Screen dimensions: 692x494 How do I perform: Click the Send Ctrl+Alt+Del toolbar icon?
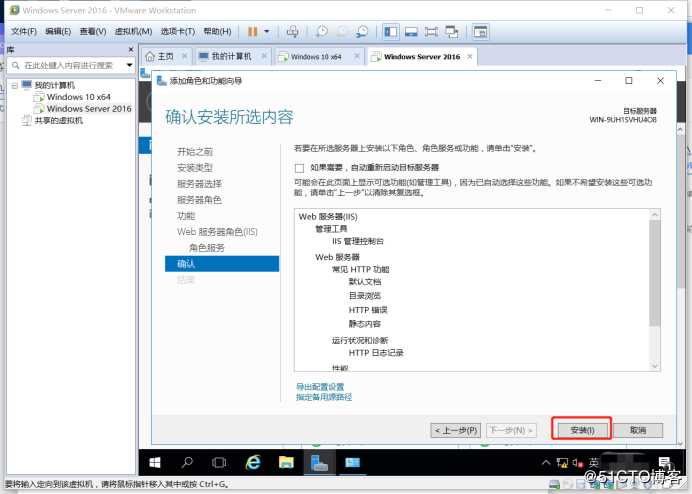292,31
